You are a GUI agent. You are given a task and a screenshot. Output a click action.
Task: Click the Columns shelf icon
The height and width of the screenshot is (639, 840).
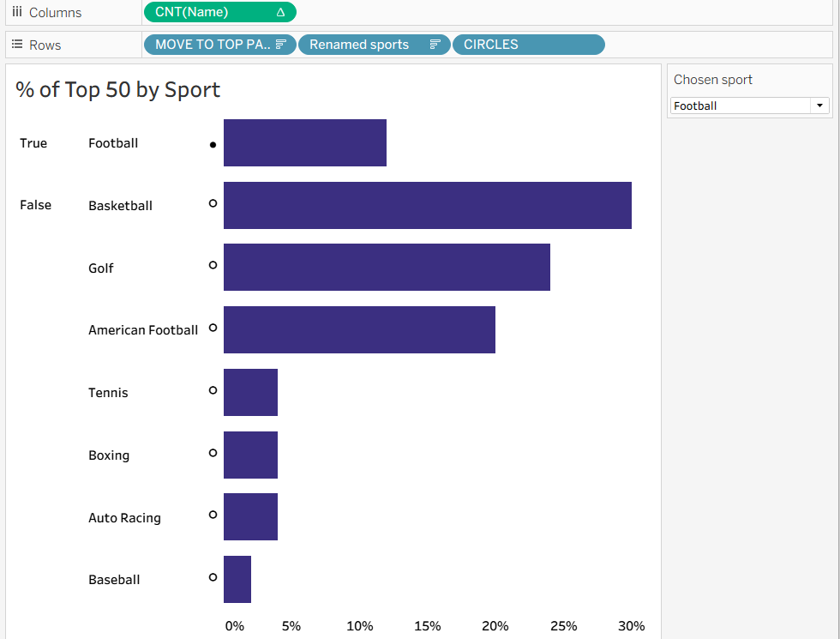click(17, 12)
